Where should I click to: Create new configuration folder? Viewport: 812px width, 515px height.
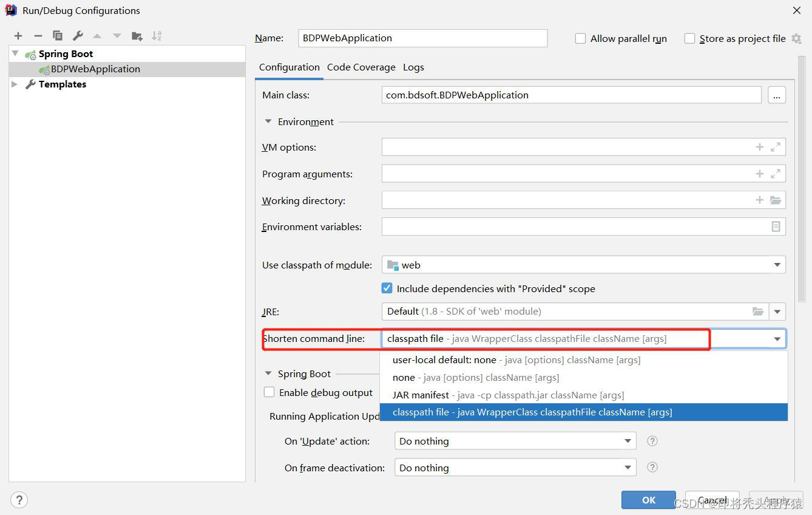(137, 36)
